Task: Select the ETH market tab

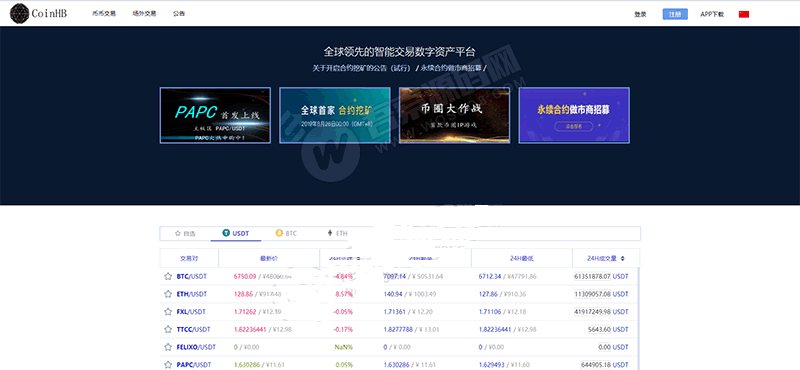Action: click(x=337, y=233)
